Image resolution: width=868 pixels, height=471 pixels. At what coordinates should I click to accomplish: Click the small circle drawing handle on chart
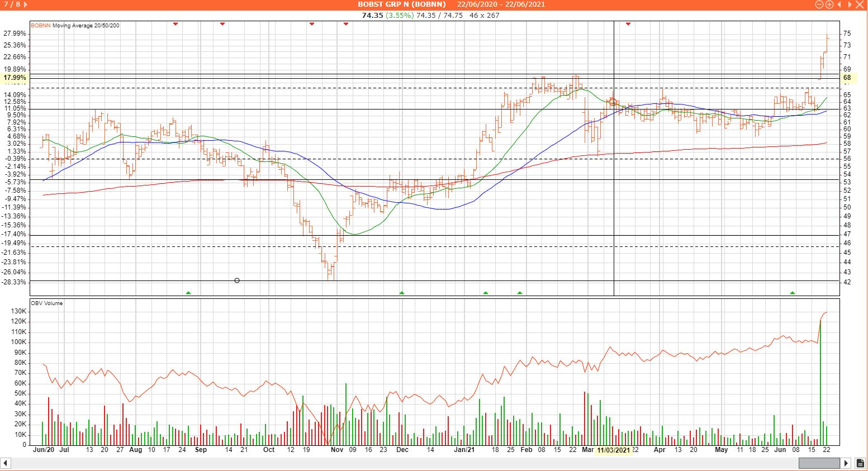237,280
